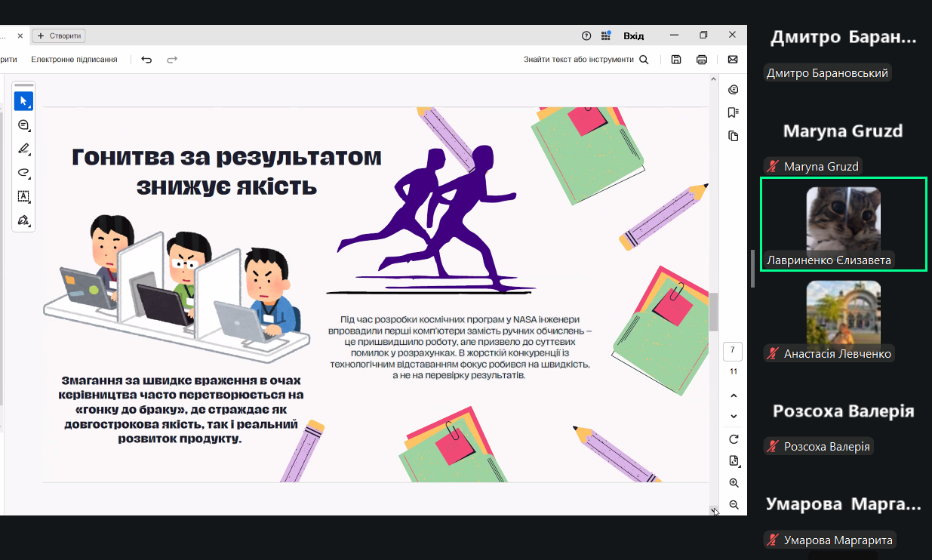Unmute Maryna Gruzd's microphone icon
Viewport: 932px width, 560px height.
[772, 166]
